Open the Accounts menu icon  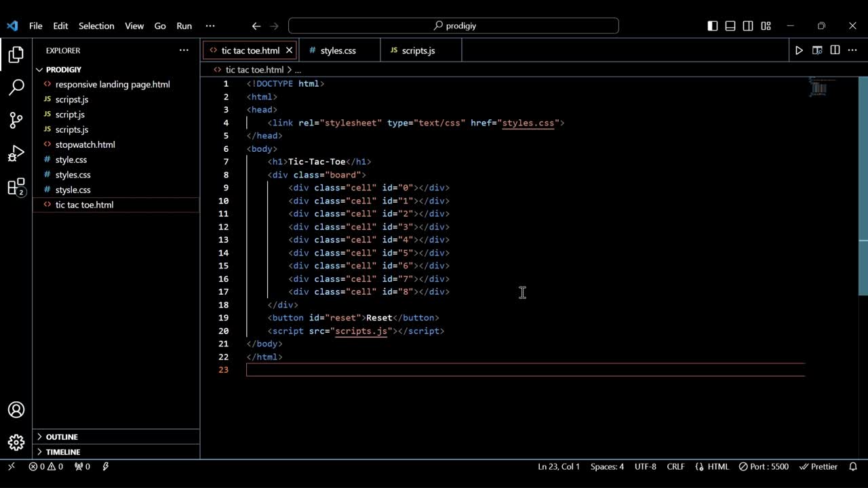click(16, 410)
